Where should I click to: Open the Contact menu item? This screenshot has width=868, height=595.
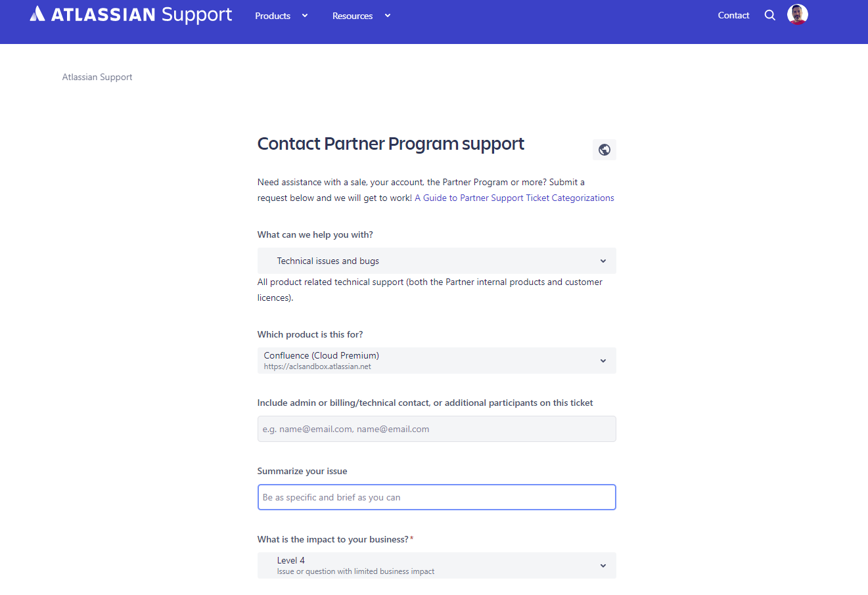(733, 14)
